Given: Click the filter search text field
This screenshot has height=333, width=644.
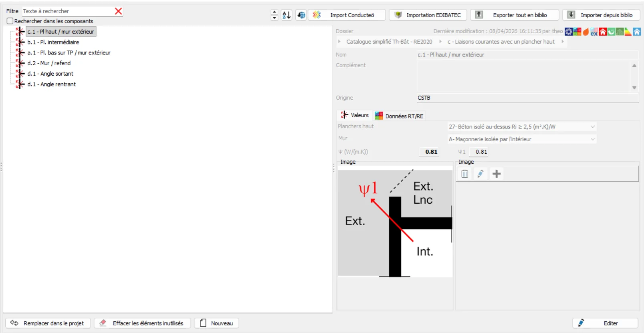Looking at the screenshot, I should click(x=67, y=11).
